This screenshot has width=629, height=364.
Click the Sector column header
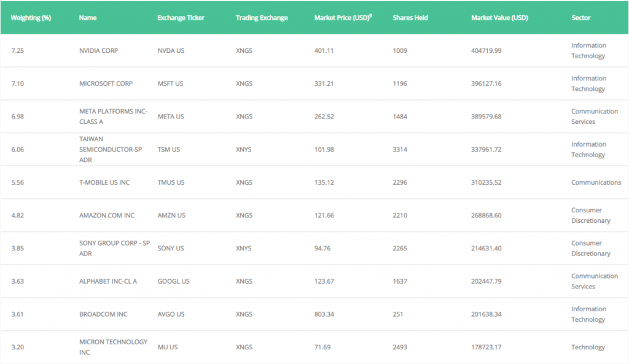coord(581,18)
